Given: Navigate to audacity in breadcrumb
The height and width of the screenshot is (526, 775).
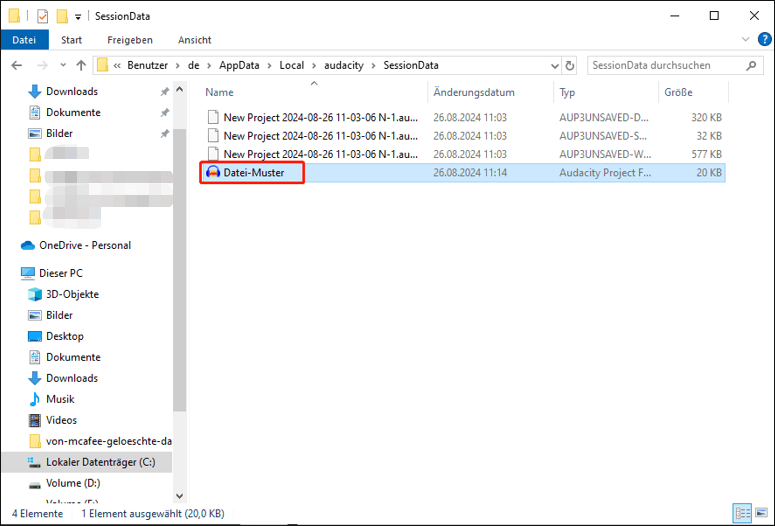Looking at the screenshot, I should coord(344,65).
